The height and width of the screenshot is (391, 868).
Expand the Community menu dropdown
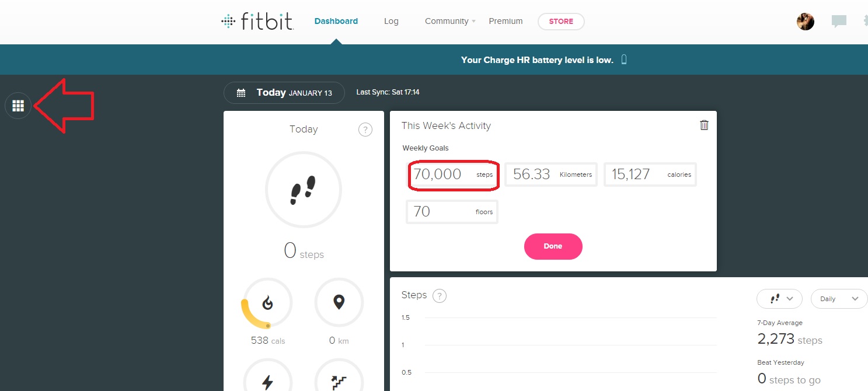point(450,22)
